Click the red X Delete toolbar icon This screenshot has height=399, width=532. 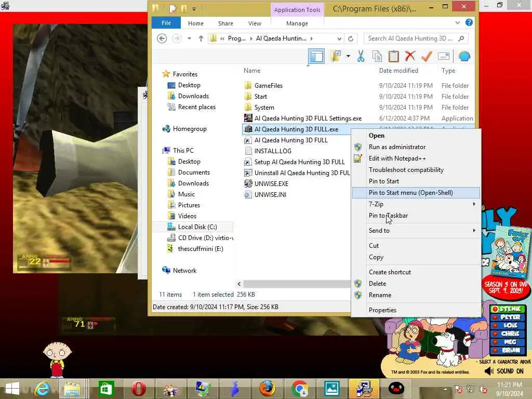click(x=410, y=56)
